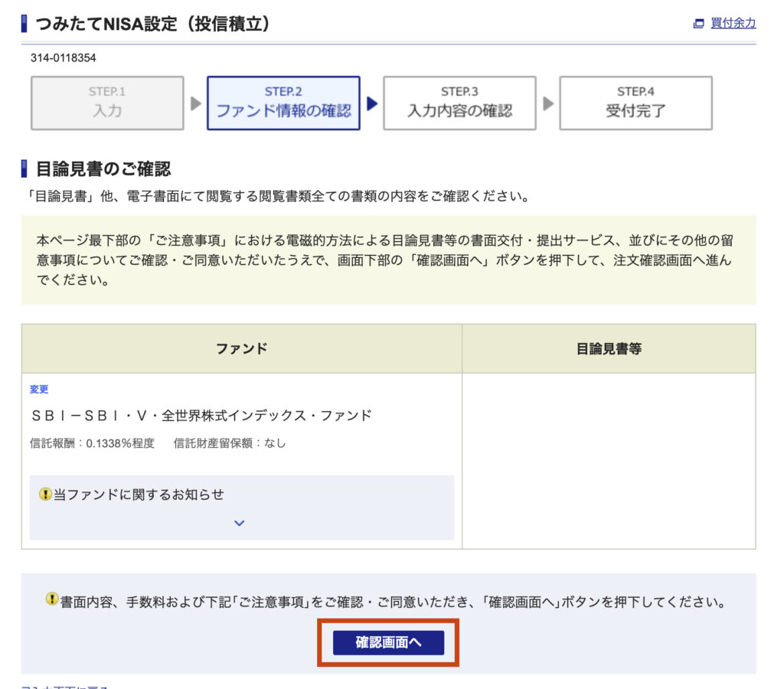784x689 pixels.
Task: Click the warning icon before 書面内容、手数料
Action: coord(51,599)
